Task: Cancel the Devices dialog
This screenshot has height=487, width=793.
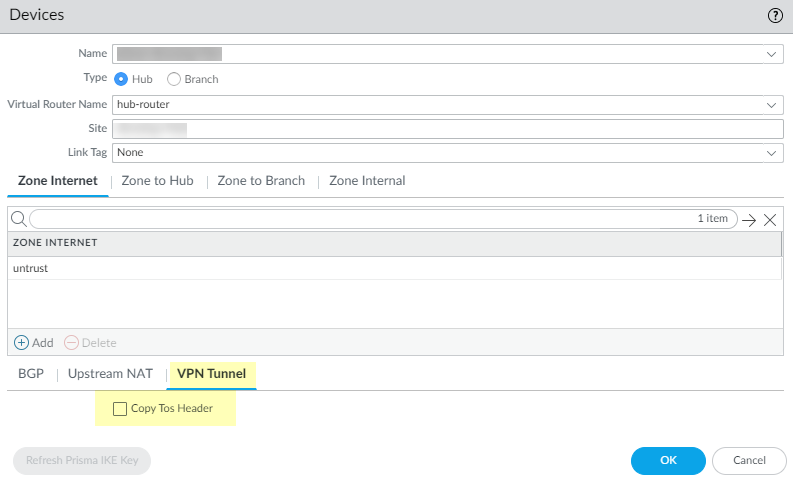Action: (x=749, y=460)
